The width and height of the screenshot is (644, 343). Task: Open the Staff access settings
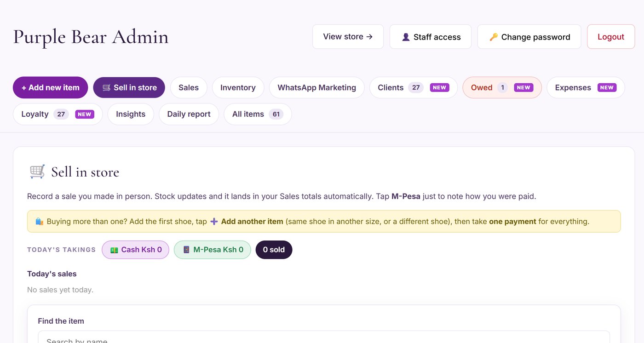[x=431, y=37]
